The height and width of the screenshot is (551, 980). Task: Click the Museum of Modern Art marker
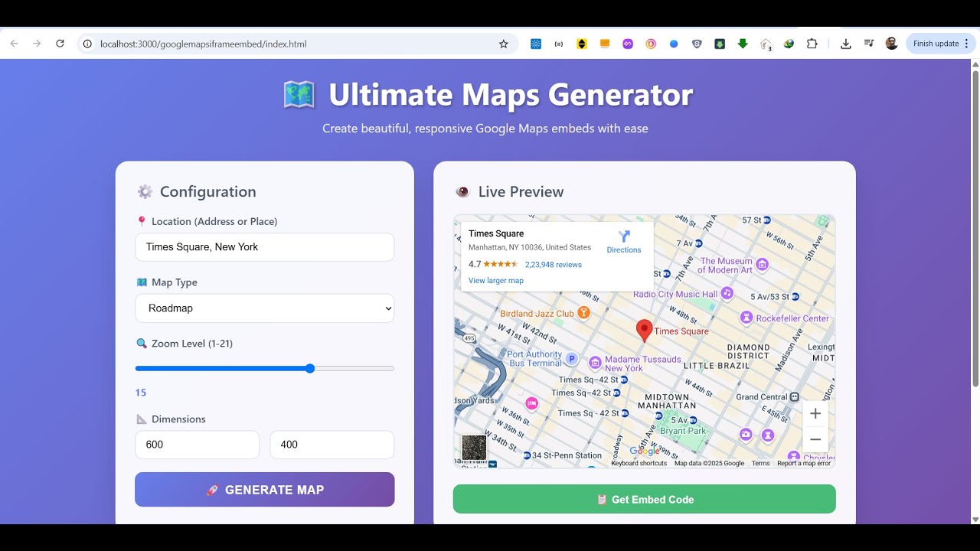762,265
